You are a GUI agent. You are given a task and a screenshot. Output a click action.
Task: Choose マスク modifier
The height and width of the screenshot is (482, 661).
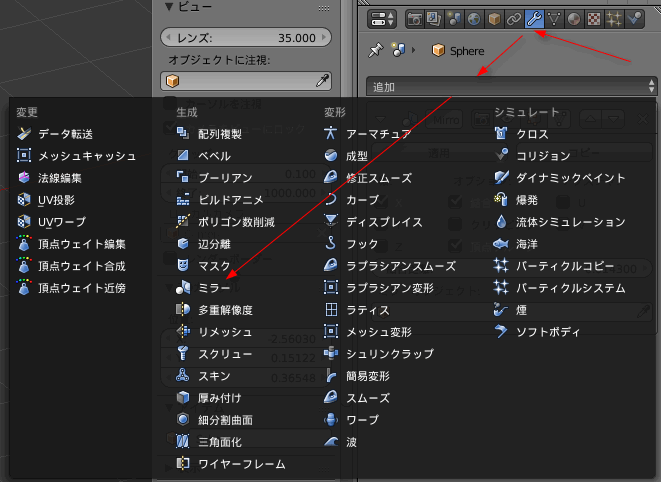204,266
